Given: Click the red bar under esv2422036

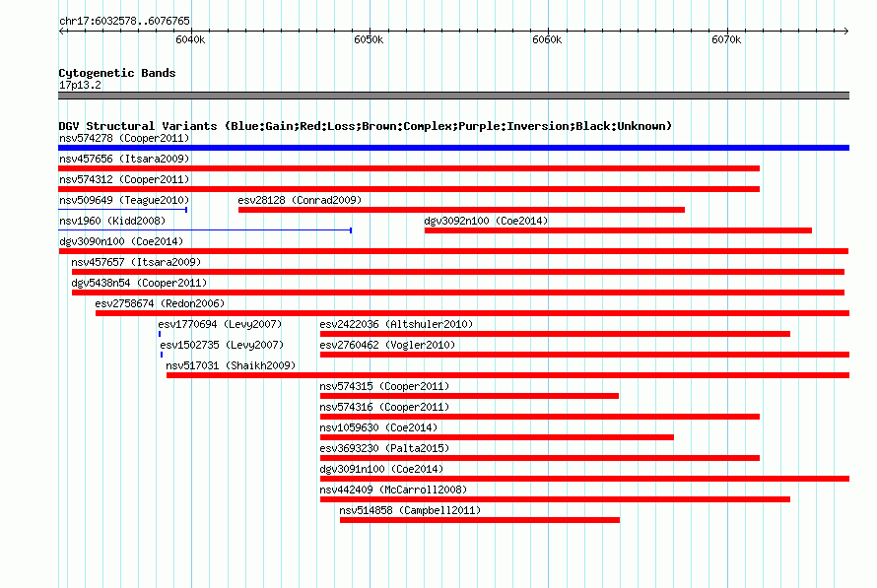Looking at the screenshot, I should point(555,334).
